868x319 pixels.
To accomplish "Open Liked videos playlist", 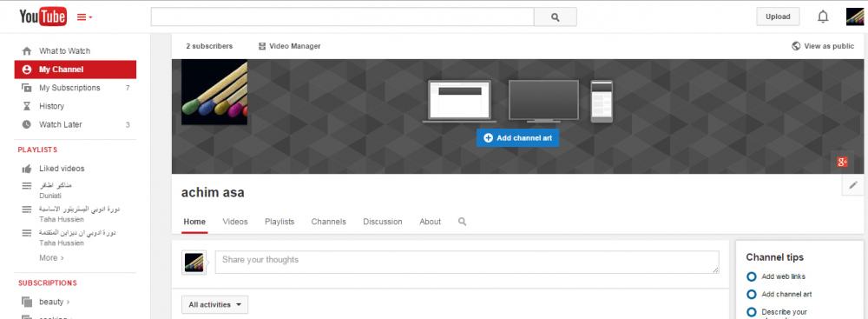I will click(x=62, y=168).
